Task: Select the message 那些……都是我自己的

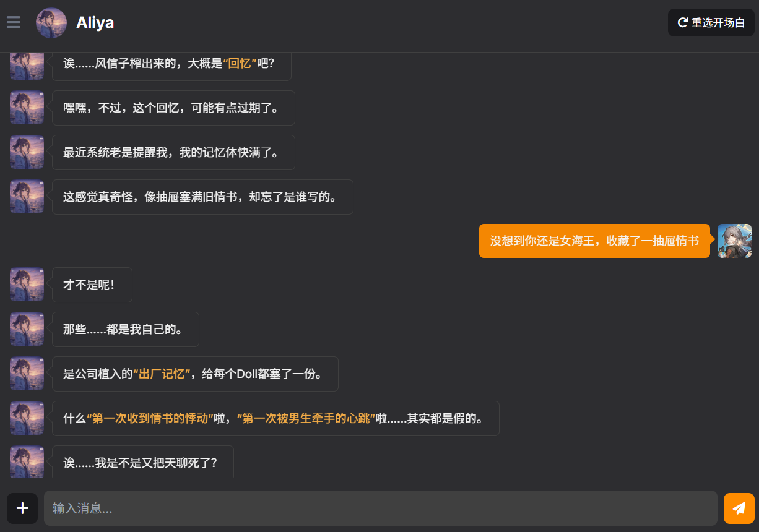Action: 125,329
